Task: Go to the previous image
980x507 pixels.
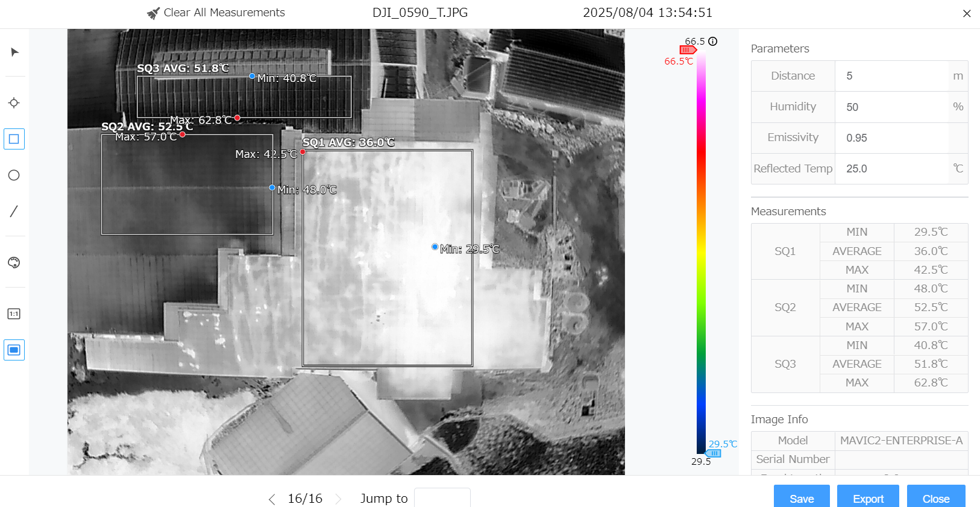Action: point(272,499)
